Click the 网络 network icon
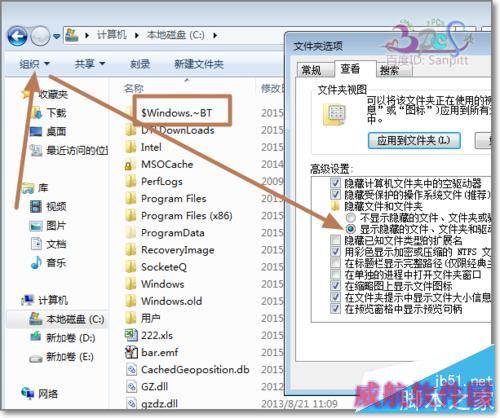500x418 pixels. click(28, 394)
